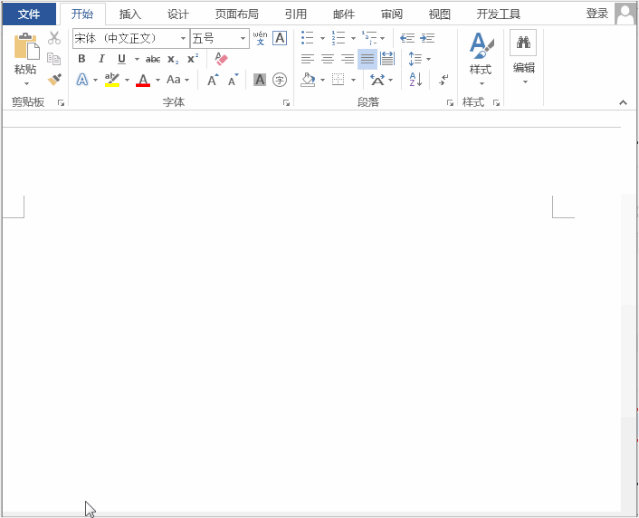Viewport: 639px width, 518px height.
Task: Apply strikethrough abc formatting
Action: click(x=153, y=59)
